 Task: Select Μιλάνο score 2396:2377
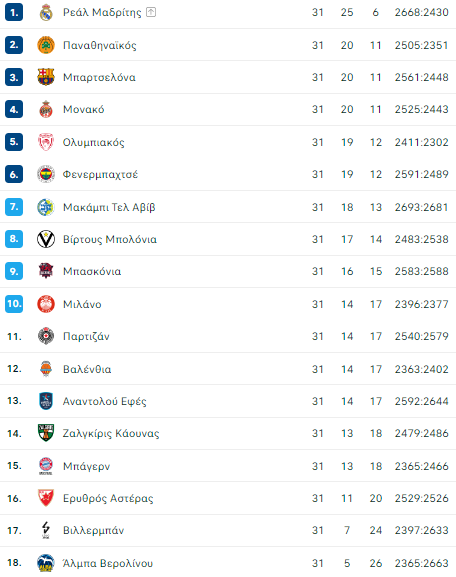pos(421,304)
